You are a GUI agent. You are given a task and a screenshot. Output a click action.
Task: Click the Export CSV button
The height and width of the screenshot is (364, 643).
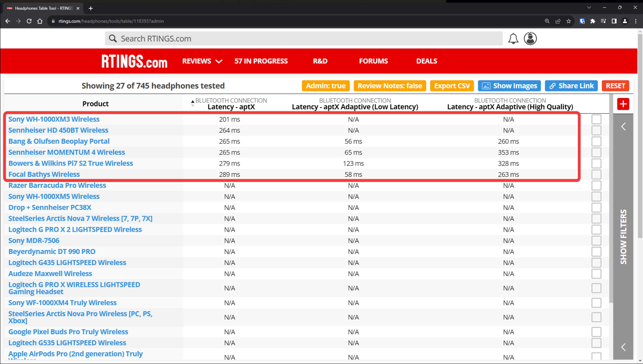452,86
